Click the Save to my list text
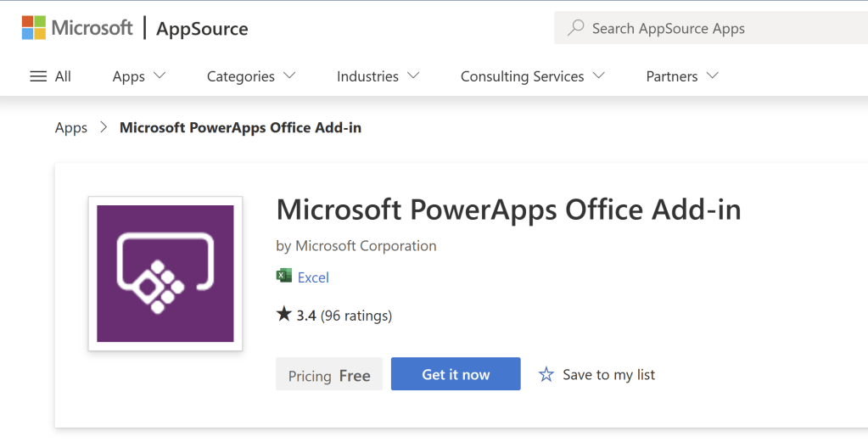Image resolution: width=868 pixels, height=442 pixels. pyautogui.click(x=608, y=375)
